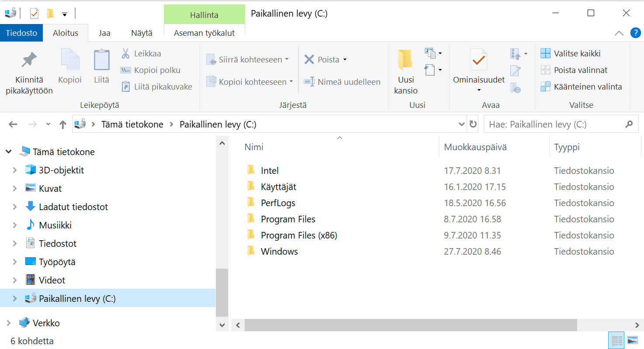Click the Leikkaa scissors icon
This screenshot has width=644, height=349.
point(126,54)
